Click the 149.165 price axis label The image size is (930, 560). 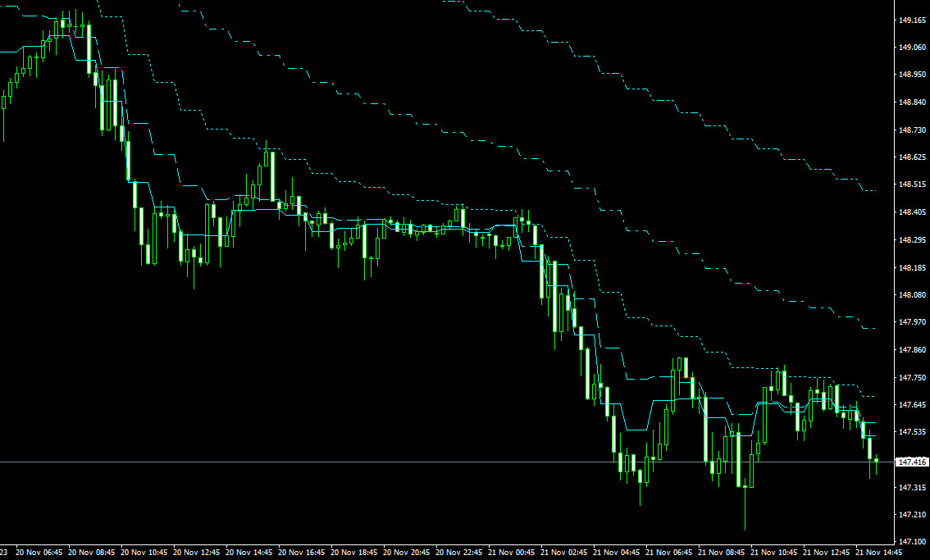(x=912, y=20)
